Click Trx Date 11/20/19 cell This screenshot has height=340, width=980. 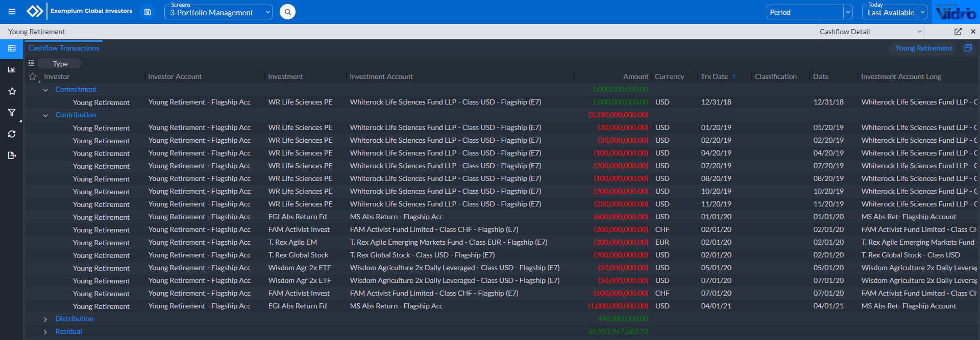pyautogui.click(x=716, y=204)
